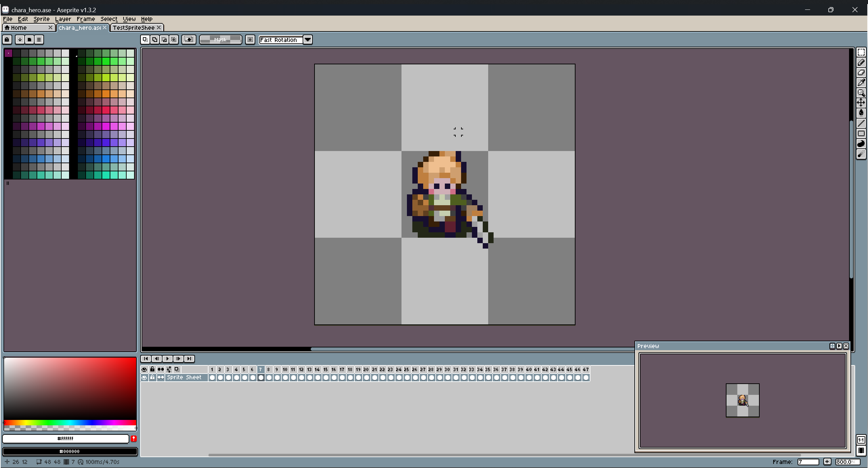Screen dimensions: 868x468
Task: Activate the Move tool
Action: pyautogui.click(x=862, y=102)
